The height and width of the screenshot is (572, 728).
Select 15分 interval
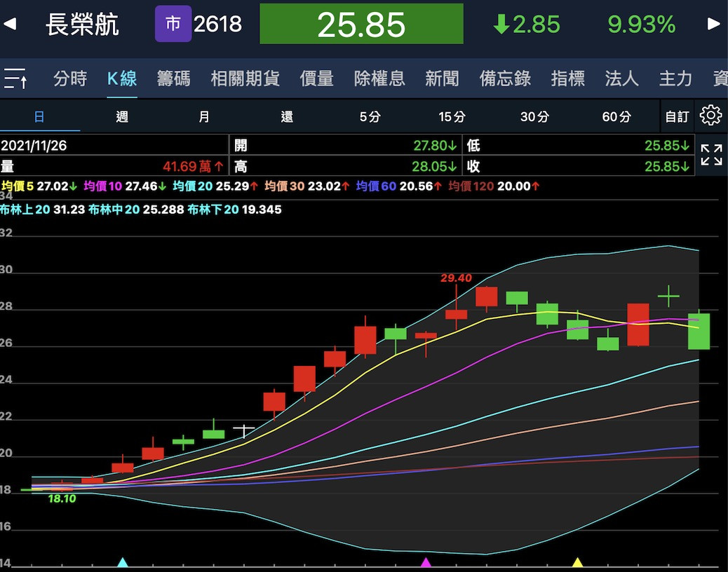click(452, 116)
